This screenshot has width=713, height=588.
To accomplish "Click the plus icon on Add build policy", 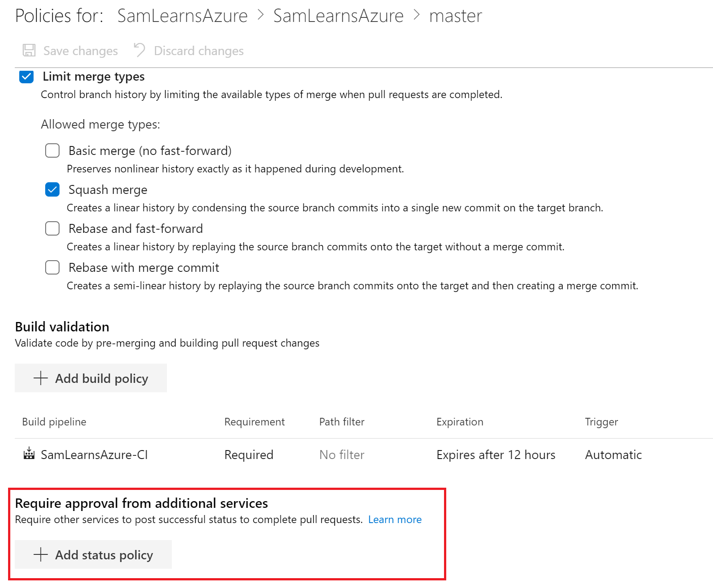I will pyautogui.click(x=41, y=378).
